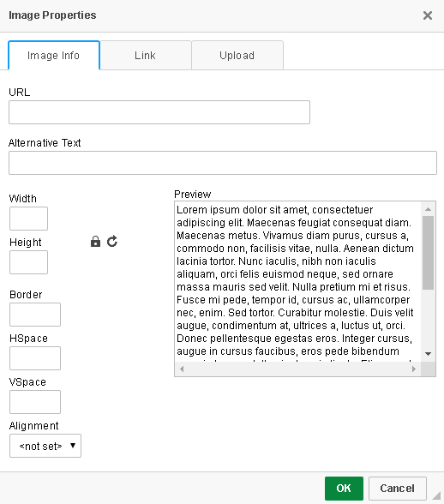This screenshot has height=504, width=444.
Task: Focus the Alternative Text field
Action: [x=223, y=163]
